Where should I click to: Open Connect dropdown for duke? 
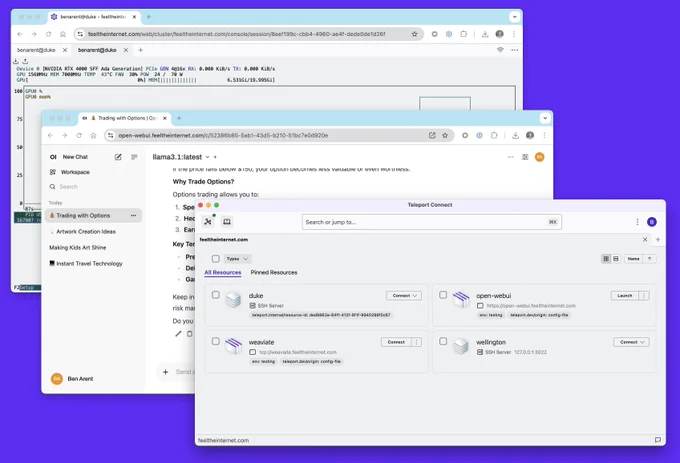click(x=404, y=296)
